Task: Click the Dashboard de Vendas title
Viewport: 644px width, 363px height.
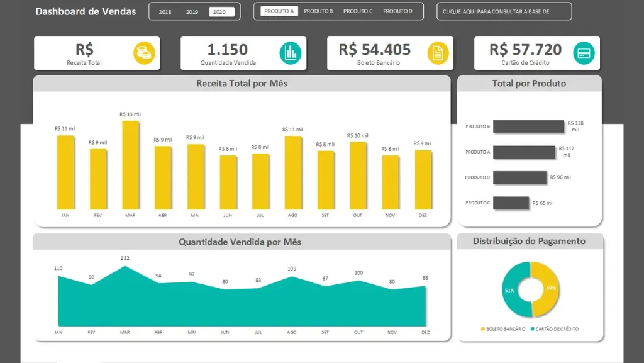Action: pos(86,11)
